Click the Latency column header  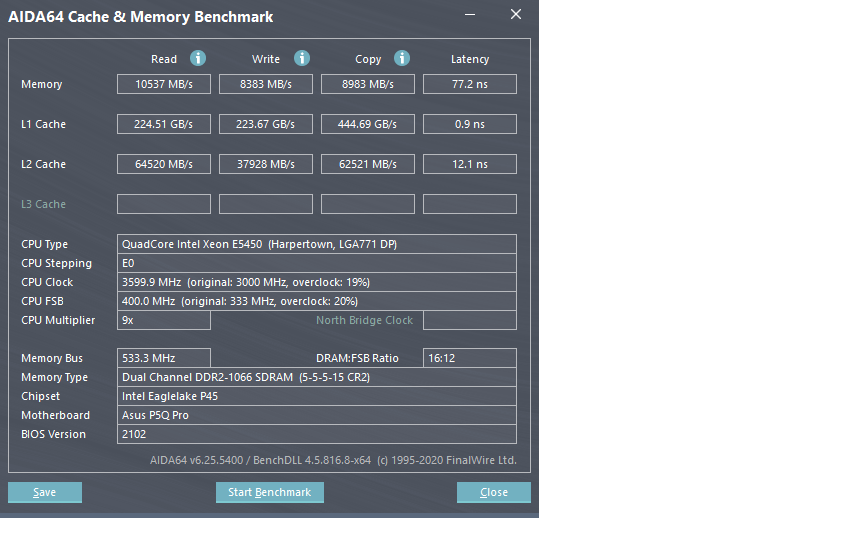469,59
